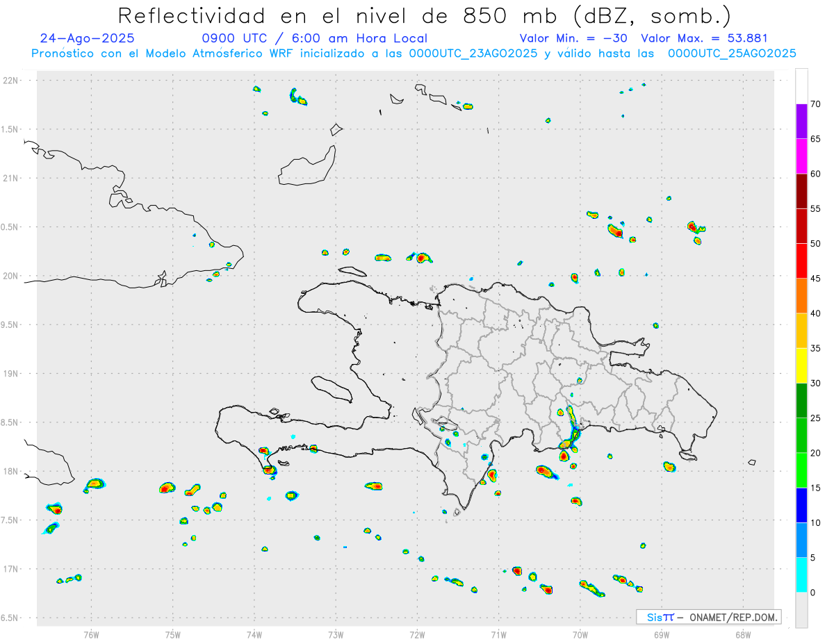Click the date text '24-Ago-2025'

(x=88, y=38)
